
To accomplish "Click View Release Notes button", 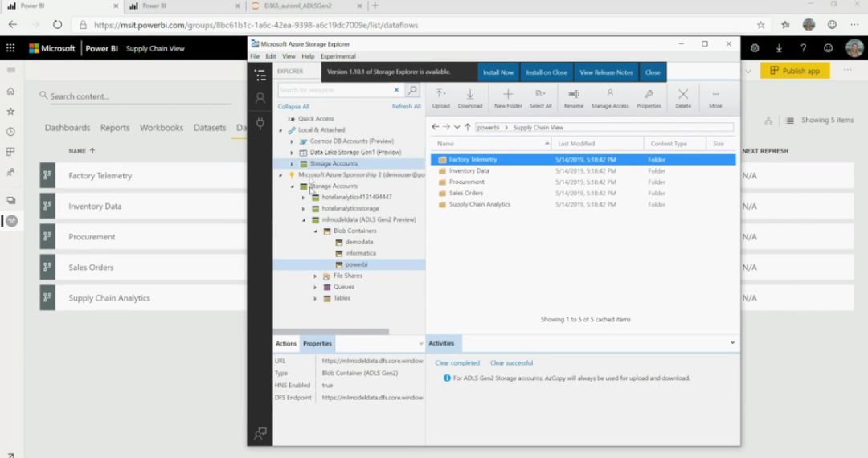I will tap(606, 72).
